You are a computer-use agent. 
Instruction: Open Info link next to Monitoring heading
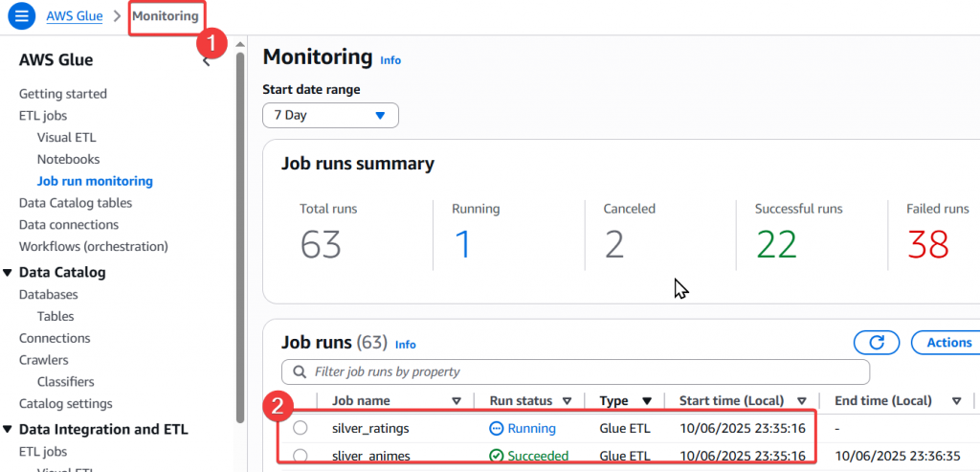pyautogui.click(x=390, y=60)
